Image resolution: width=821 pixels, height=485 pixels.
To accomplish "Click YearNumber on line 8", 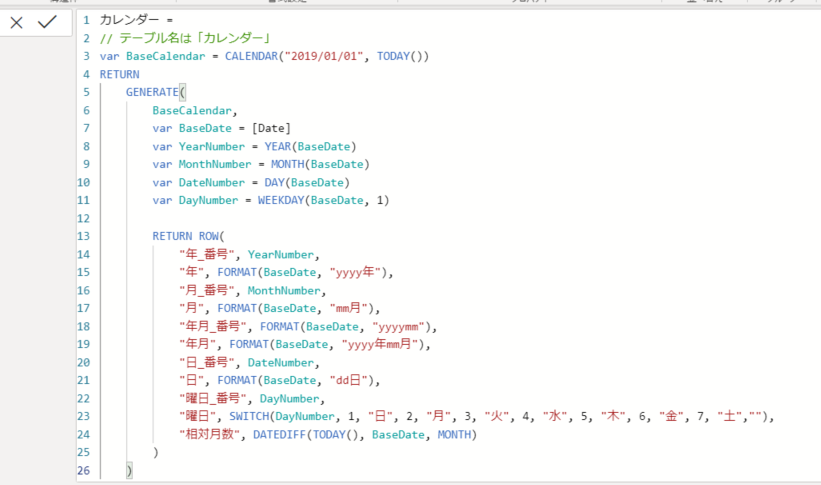I will point(212,147).
